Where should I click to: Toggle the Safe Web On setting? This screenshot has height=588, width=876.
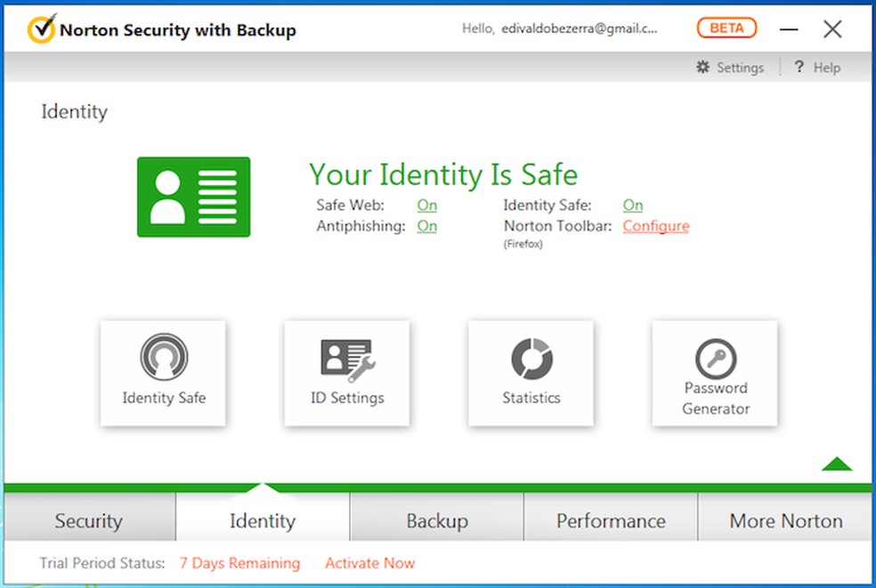coord(427,205)
